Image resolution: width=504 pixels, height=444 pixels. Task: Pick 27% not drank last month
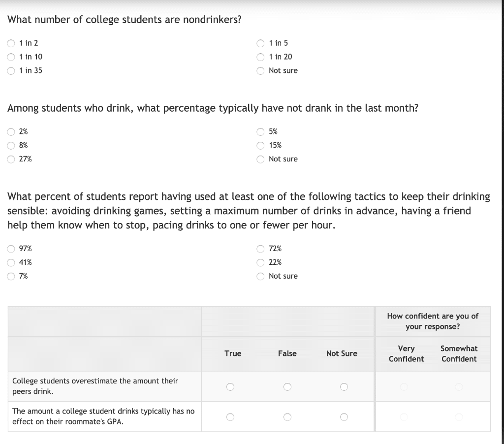(11, 159)
